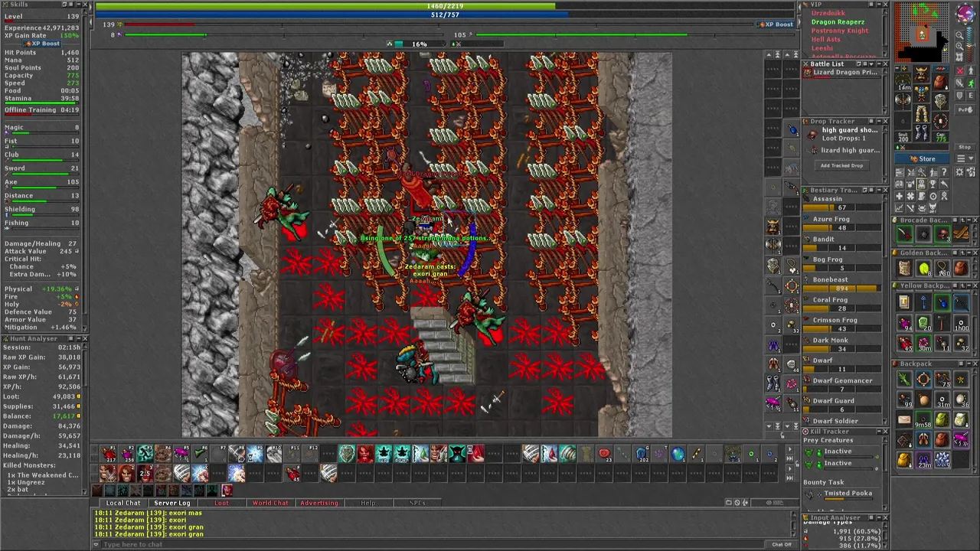Screen dimensions: 980x551
Task: Click the minimap compass globe
Action: coord(965,14)
